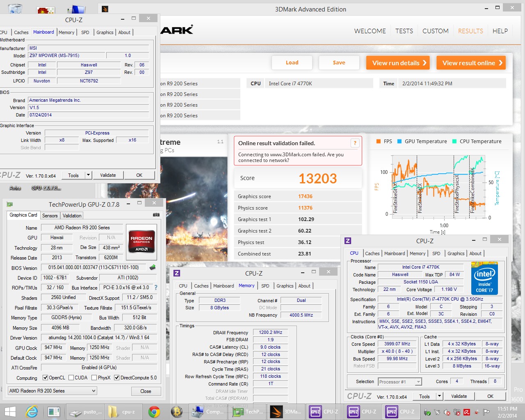Click the orange FPS legend swatch
The height and width of the screenshot is (420, 525).
[x=379, y=142]
